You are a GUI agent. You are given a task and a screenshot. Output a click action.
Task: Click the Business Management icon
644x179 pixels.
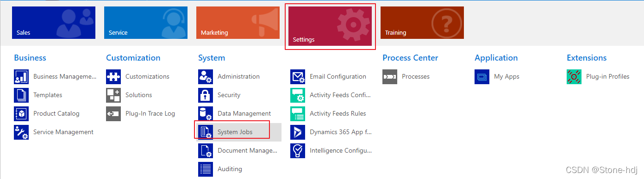click(21, 77)
